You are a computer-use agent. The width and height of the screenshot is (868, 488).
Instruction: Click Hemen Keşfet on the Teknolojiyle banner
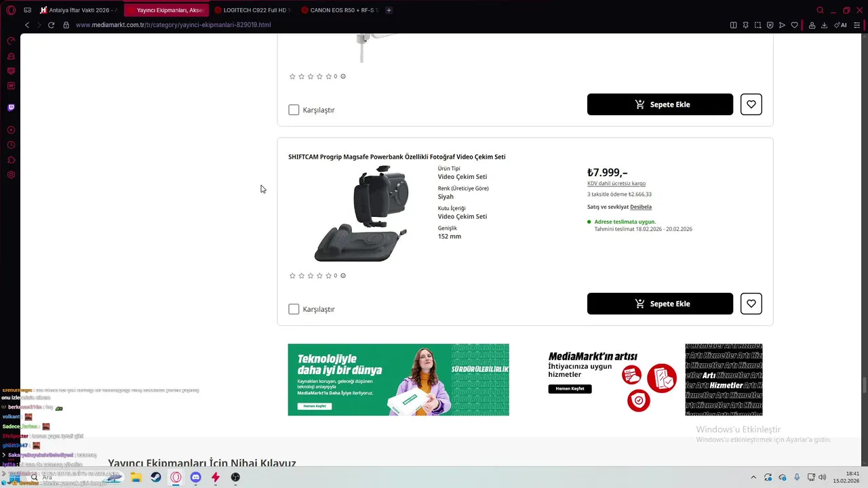pyautogui.click(x=315, y=406)
